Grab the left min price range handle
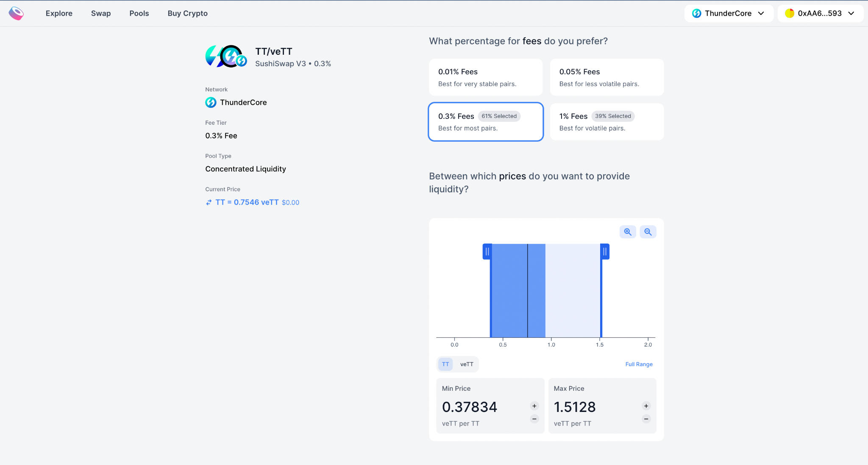This screenshot has width=868, height=465. [x=487, y=252]
